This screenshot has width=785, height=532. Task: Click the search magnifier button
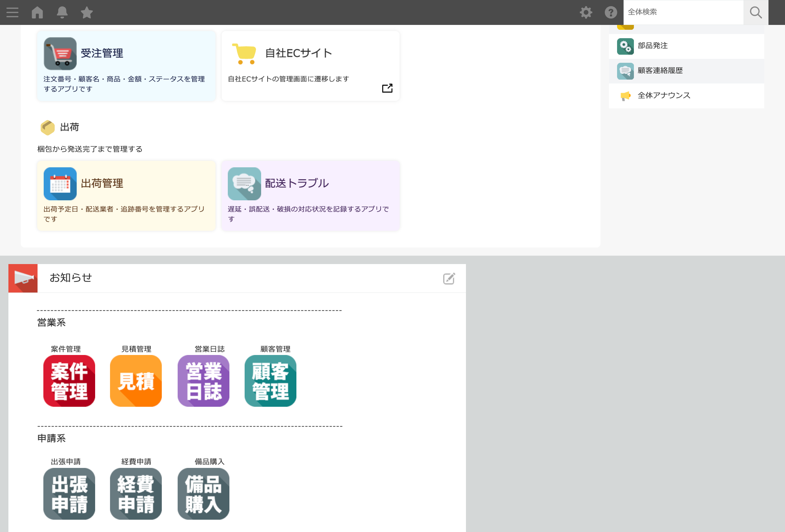point(756,13)
